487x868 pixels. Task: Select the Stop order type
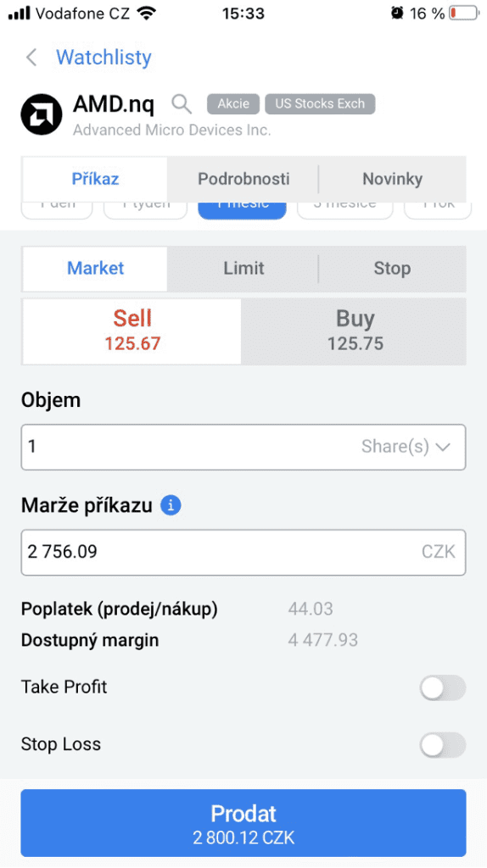pyautogui.click(x=392, y=269)
